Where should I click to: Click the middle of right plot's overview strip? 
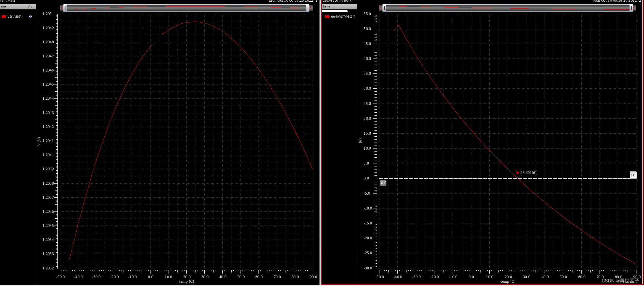[x=508, y=8]
